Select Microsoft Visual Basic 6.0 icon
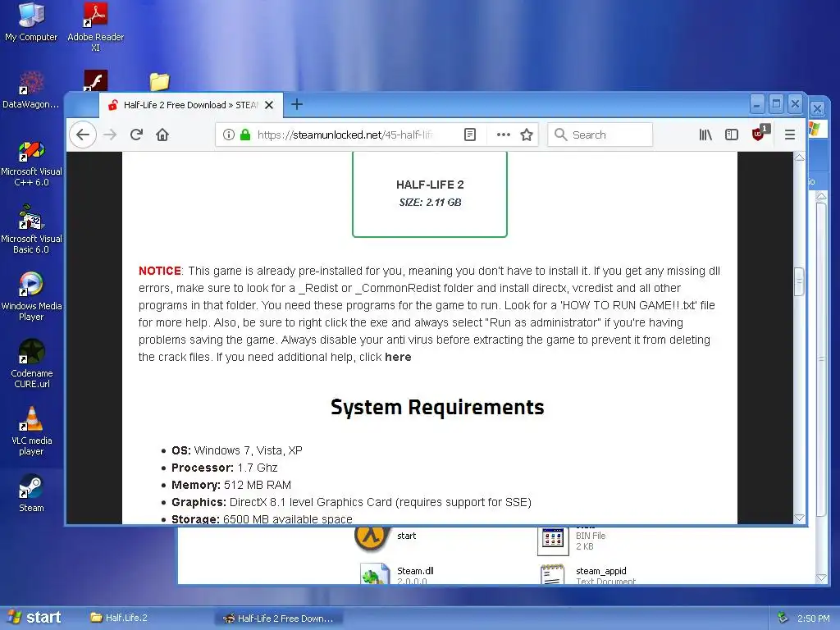Viewport: 840px width, 630px height. point(31,230)
